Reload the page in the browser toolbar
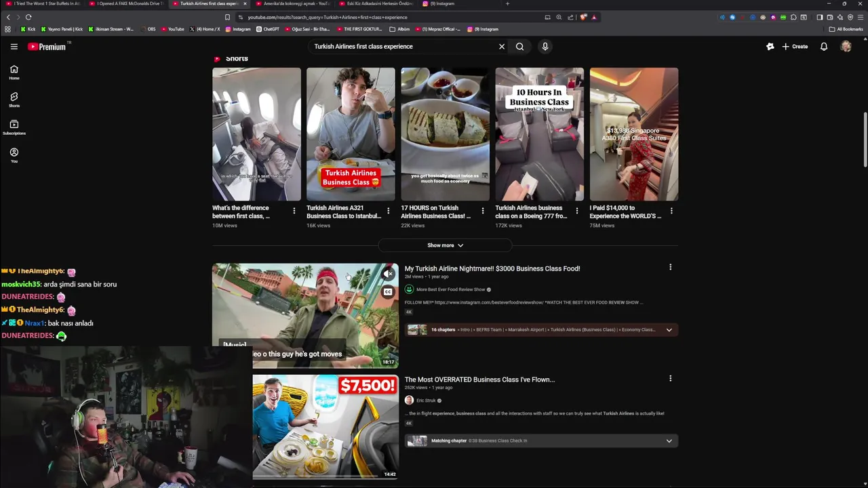The height and width of the screenshot is (488, 868). click(x=28, y=17)
